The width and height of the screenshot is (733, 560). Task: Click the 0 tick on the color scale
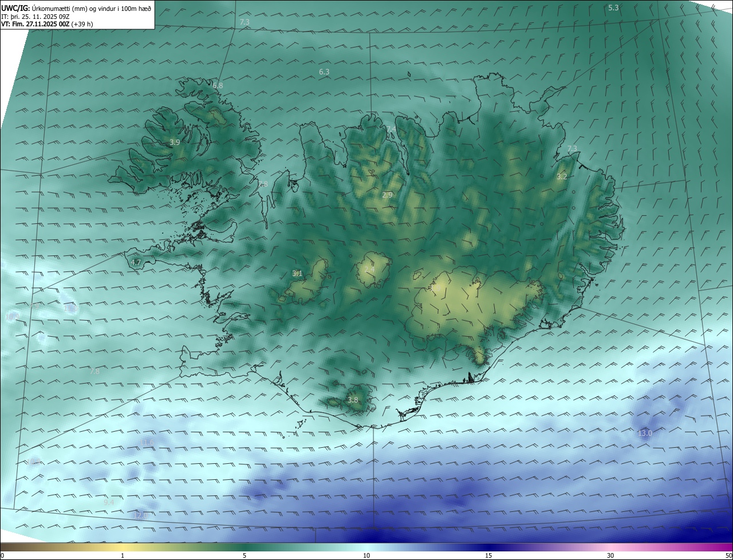pyautogui.click(x=2, y=555)
